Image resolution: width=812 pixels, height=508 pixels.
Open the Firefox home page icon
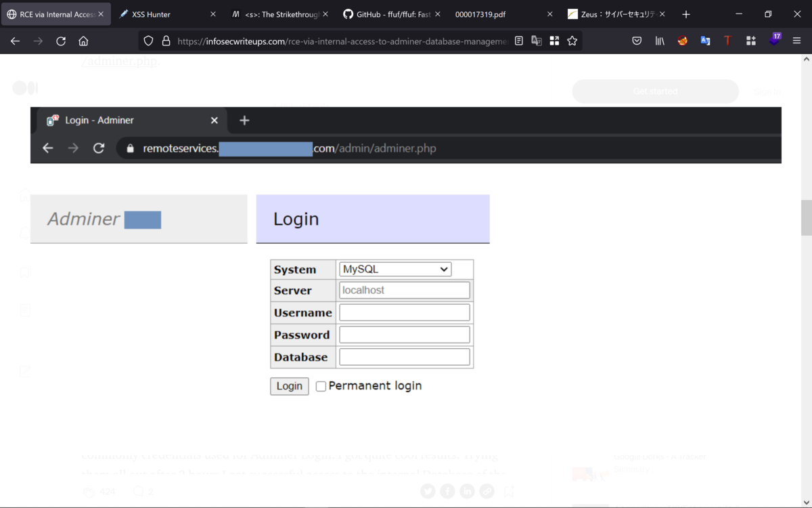[x=83, y=41]
